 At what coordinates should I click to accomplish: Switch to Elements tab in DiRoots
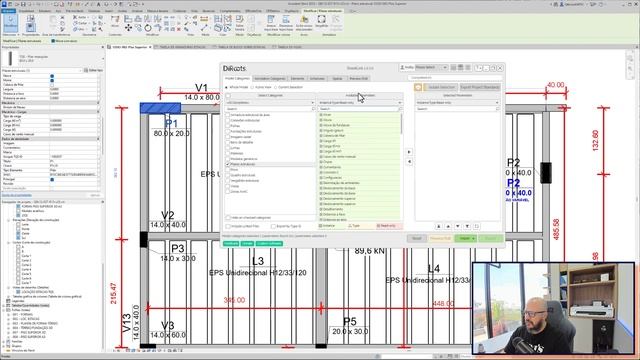click(297, 78)
